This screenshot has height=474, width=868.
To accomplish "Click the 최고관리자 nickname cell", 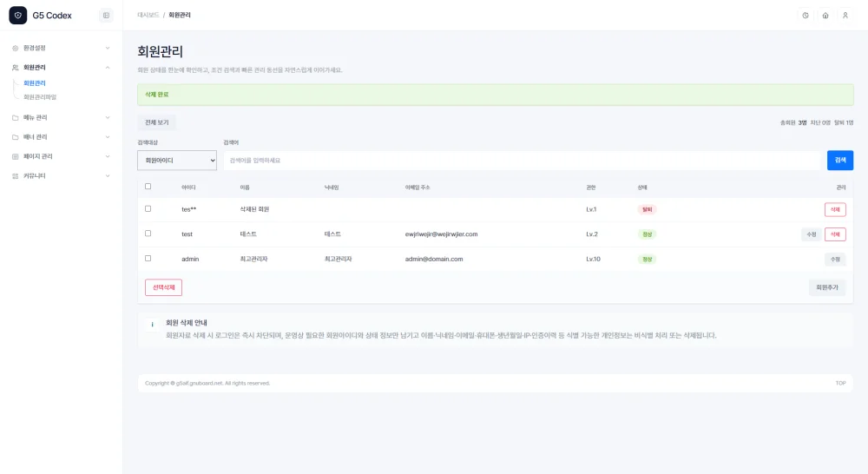I will 339,260.
